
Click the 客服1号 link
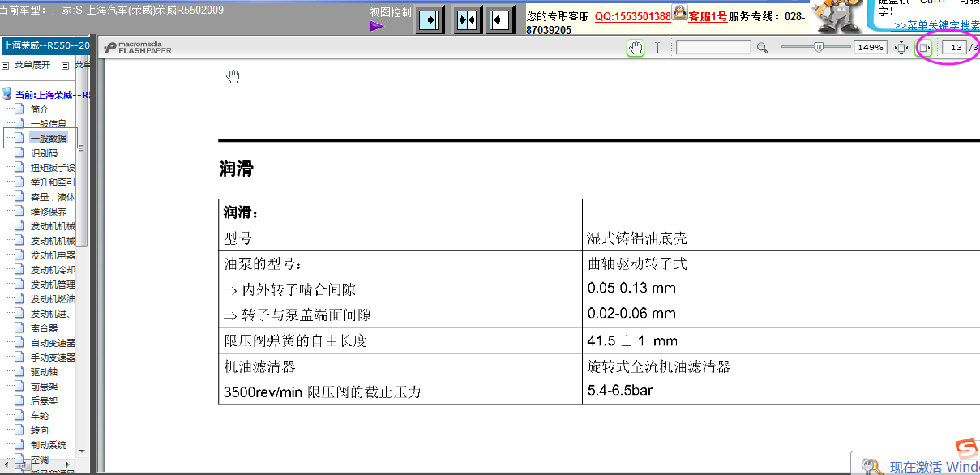708,16
